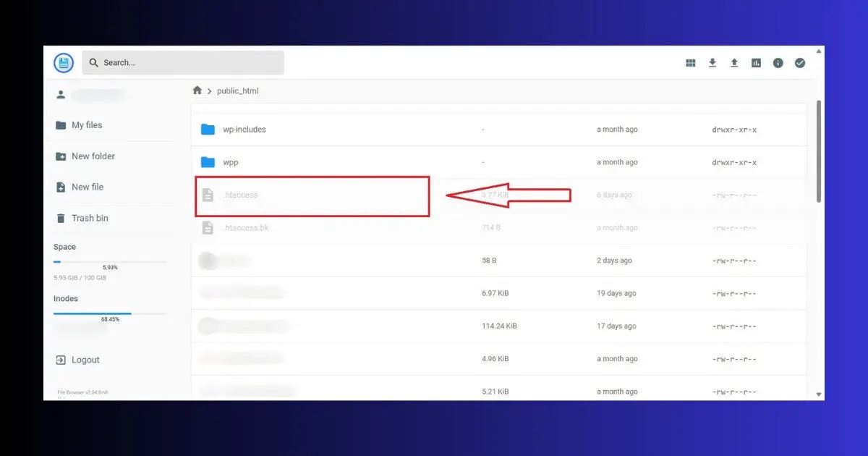This screenshot has height=456, width=868.
Task: Navigate via the public_html breadcrumb
Action: coord(239,90)
